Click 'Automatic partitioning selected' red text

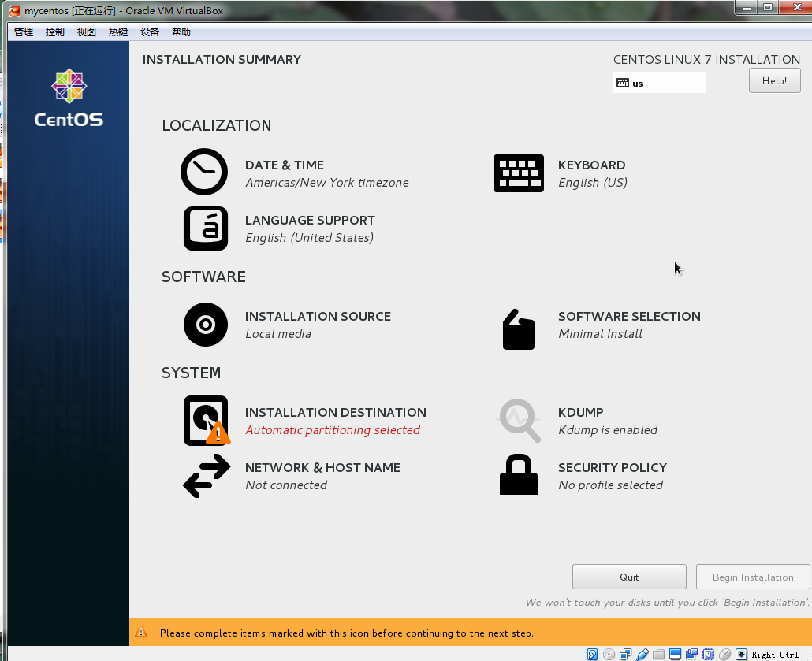click(333, 430)
